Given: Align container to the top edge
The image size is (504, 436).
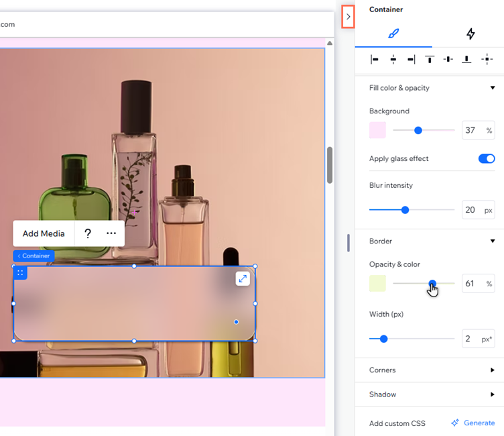Looking at the screenshot, I should [430, 59].
